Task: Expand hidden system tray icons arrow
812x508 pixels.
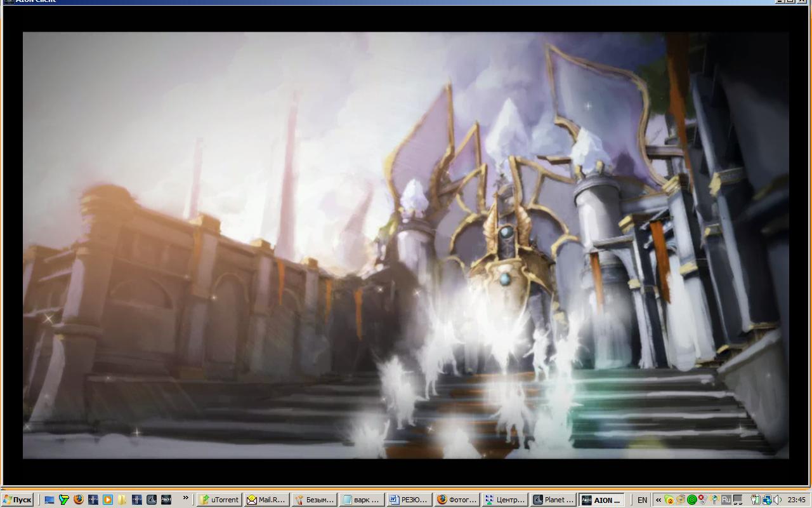Action: [658, 500]
